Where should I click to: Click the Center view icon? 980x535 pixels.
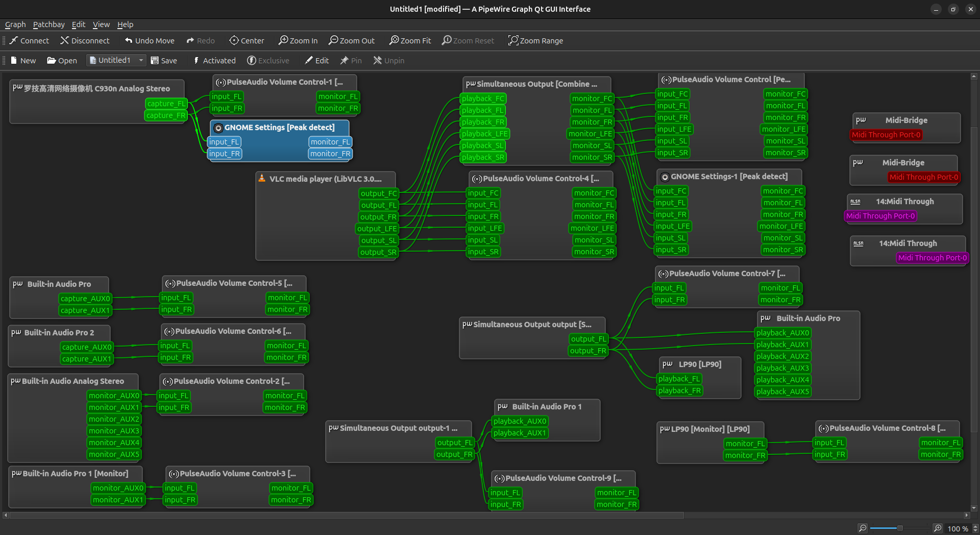[x=234, y=40]
